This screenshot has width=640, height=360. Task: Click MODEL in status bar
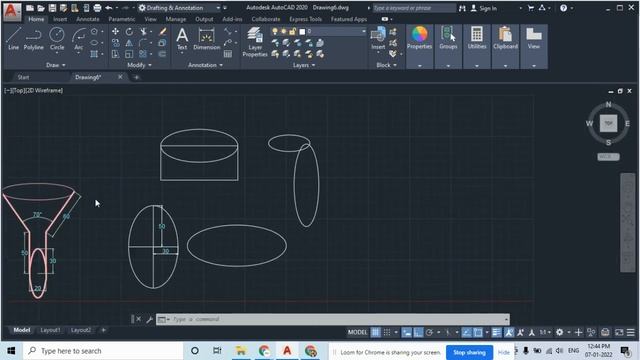point(358,332)
